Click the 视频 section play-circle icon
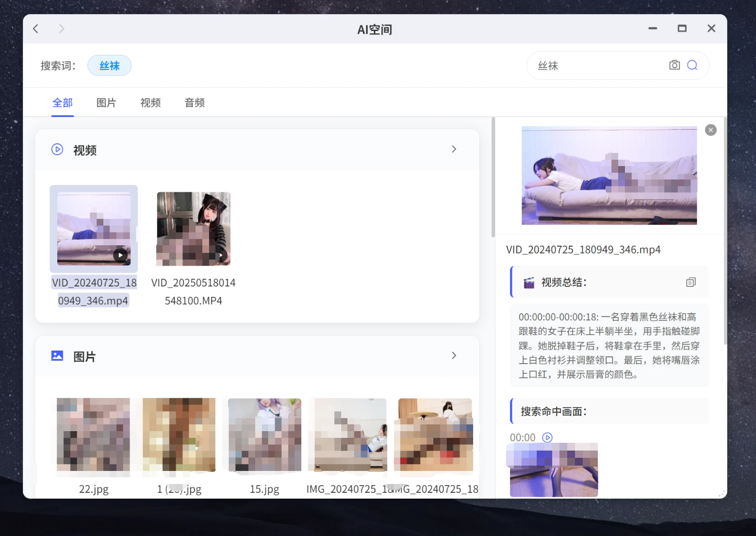756x536 pixels. point(57,150)
